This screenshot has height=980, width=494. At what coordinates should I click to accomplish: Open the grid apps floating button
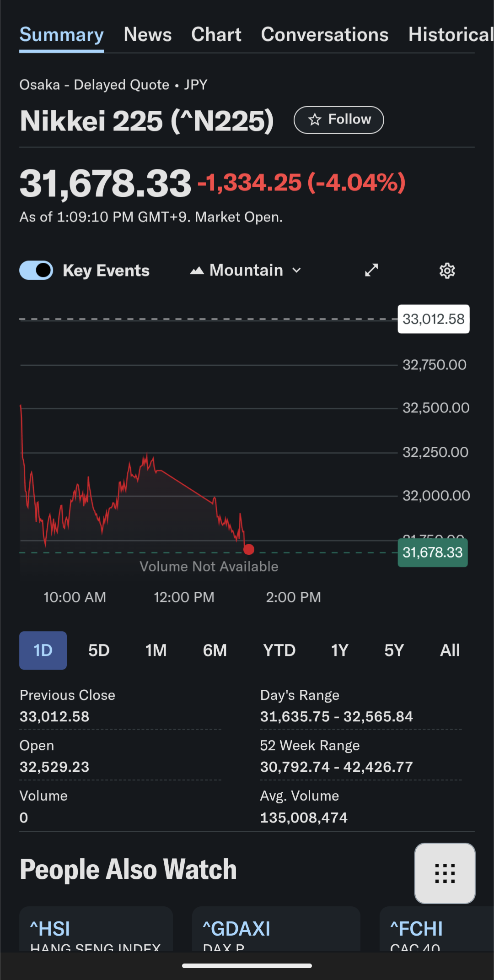445,873
